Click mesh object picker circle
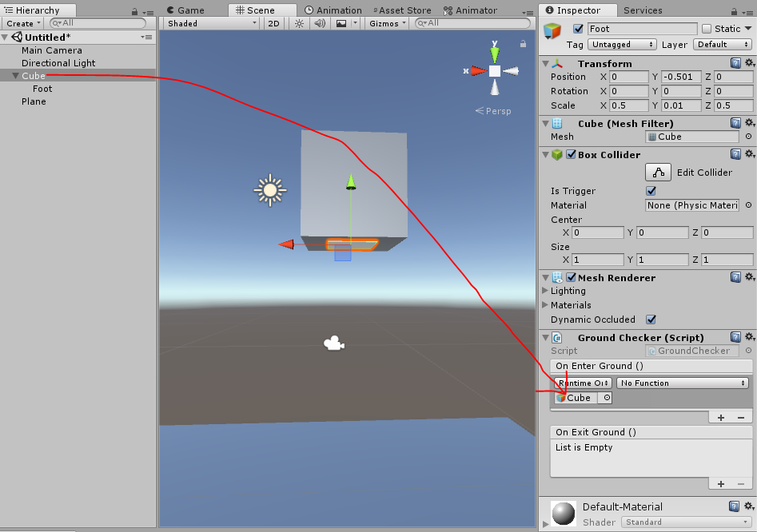 tap(748, 137)
